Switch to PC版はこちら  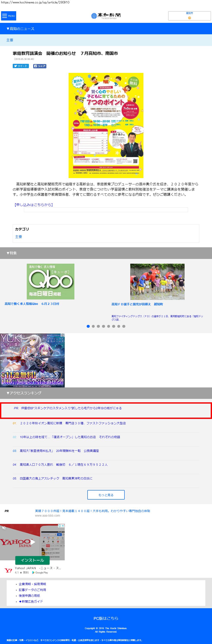pyautogui.click(x=106, y=618)
